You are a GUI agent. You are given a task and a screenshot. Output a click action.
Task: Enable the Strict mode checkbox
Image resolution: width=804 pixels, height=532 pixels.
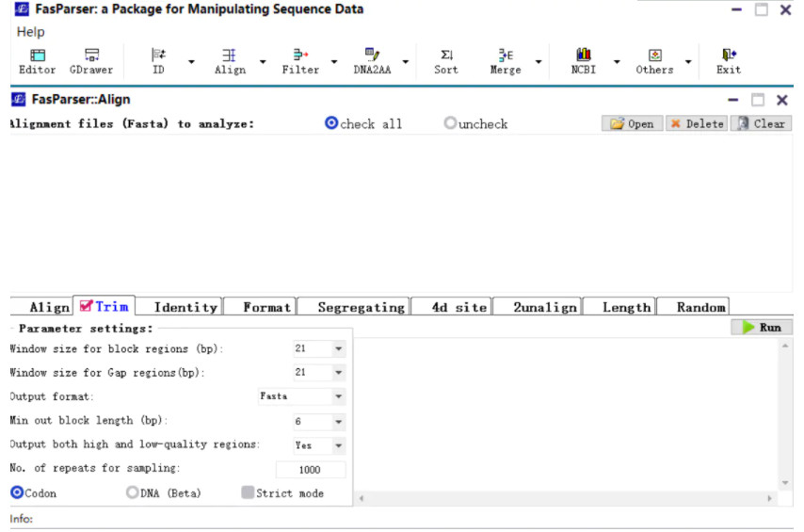tap(248, 492)
